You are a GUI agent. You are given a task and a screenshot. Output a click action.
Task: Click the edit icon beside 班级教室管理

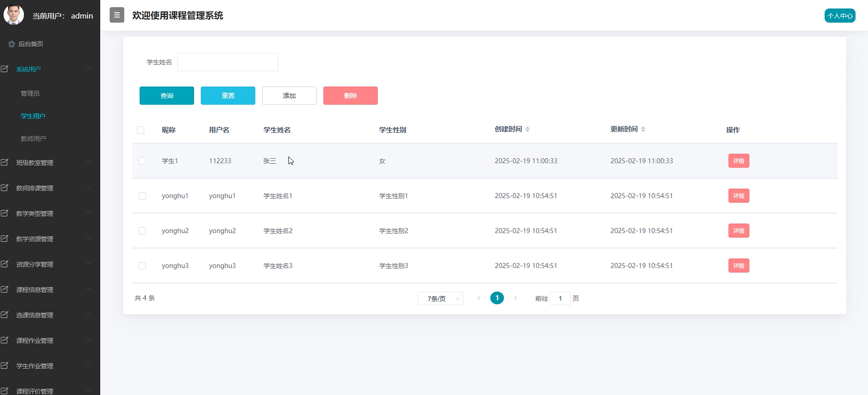click(5, 163)
